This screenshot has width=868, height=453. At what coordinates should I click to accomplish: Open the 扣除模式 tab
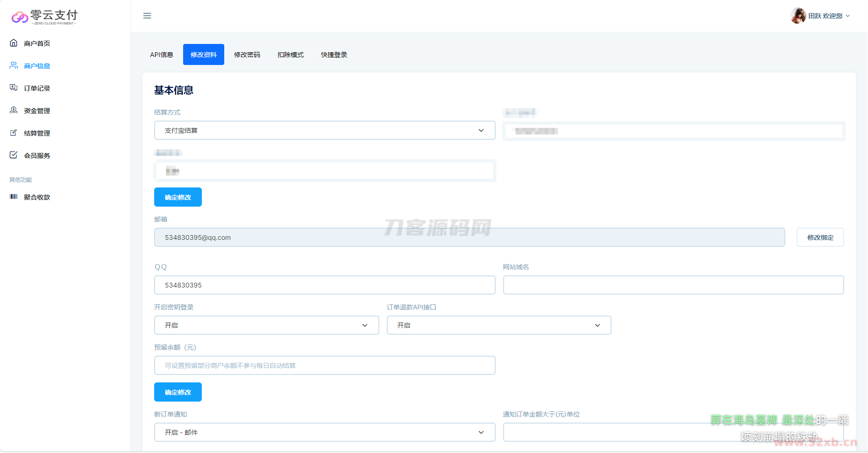[x=291, y=55]
